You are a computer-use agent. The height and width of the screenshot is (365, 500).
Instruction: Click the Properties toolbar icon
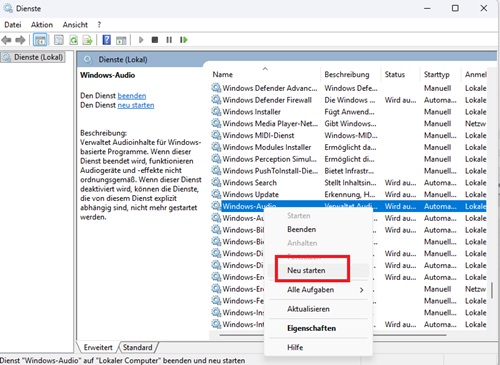(59, 40)
